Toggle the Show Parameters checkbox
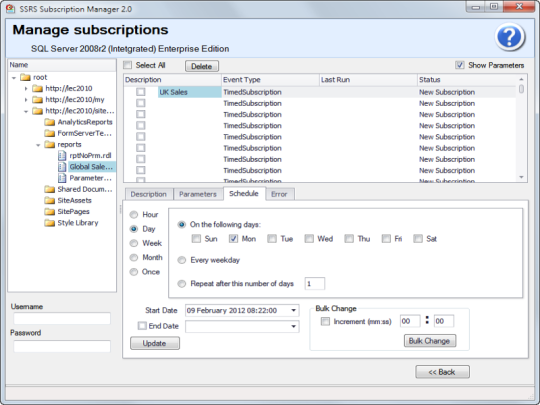The image size is (540, 405). pos(460,65)
